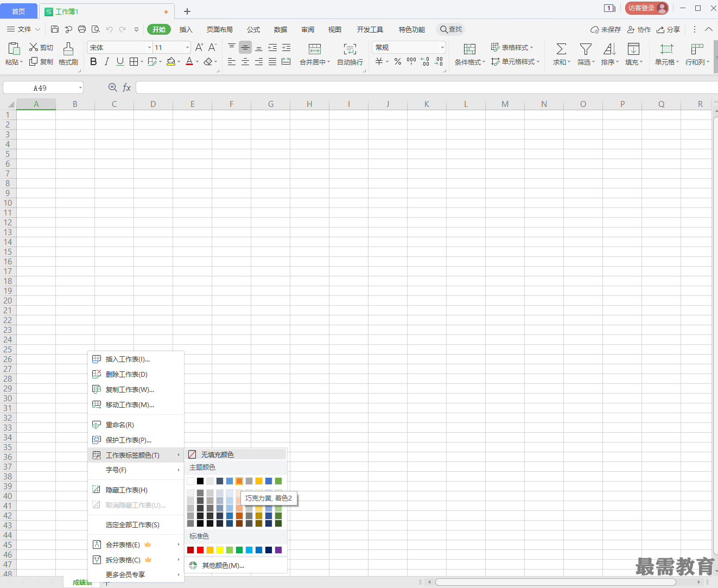Open Print Preview icon
Image resolution: width=718 pixels, height=588 pixels.
pyautogui.click(x=96, y=29)
